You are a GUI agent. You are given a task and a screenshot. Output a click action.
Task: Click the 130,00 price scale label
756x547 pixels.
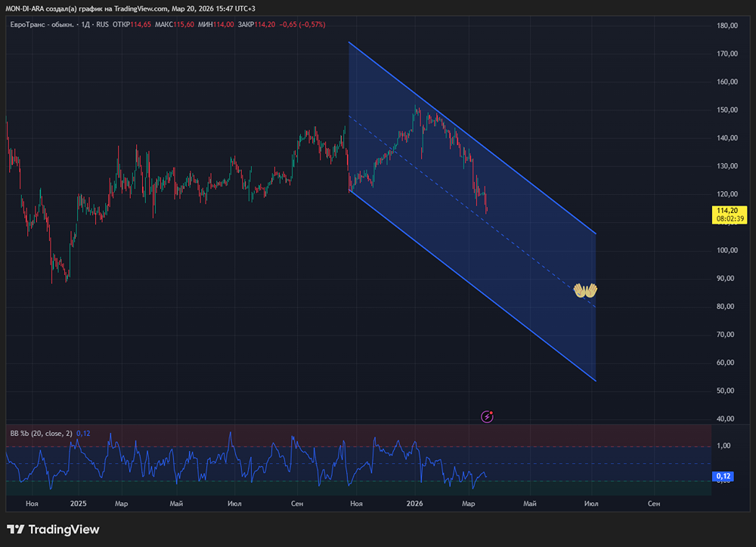tap(727, 165)
